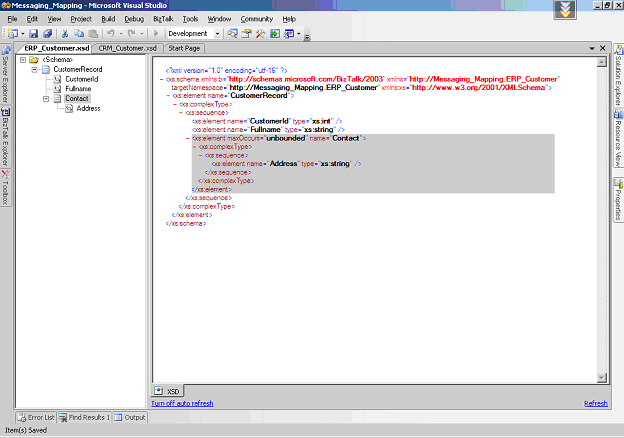
Task: Click the CustomerRecord node icon
Action: (x=46, y=69)
